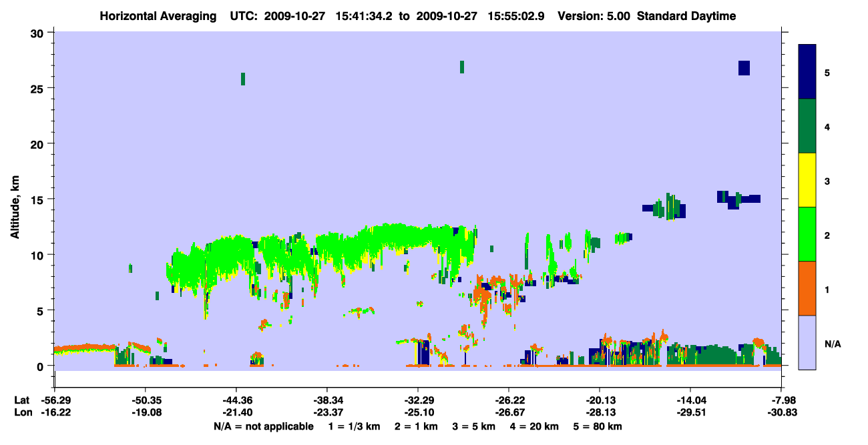Click the lavender N/A color bar segment
This screenshot has height=445, width=868.
(x=807, y=342)
